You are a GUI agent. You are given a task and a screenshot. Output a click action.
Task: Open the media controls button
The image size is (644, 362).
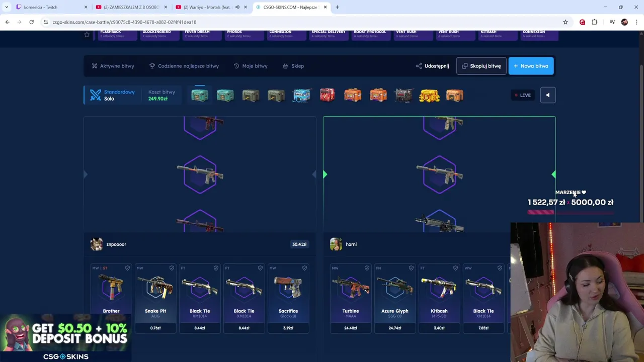click(x=612, y=22)
